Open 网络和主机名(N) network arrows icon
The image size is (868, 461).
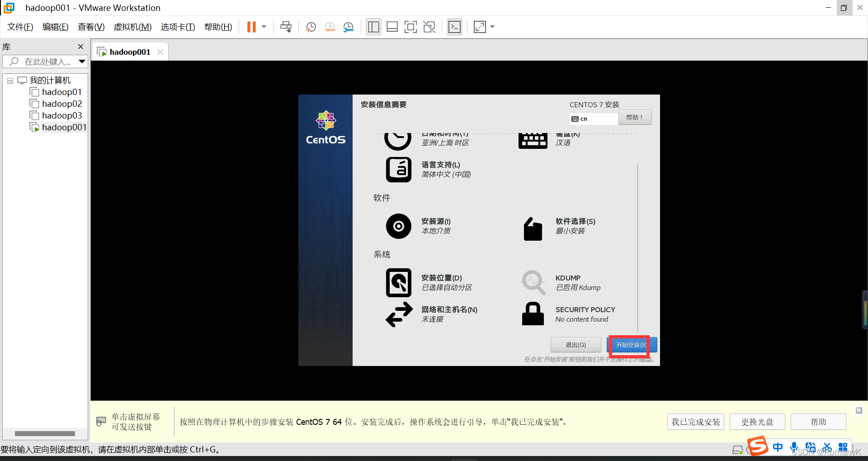coord(399,314)
